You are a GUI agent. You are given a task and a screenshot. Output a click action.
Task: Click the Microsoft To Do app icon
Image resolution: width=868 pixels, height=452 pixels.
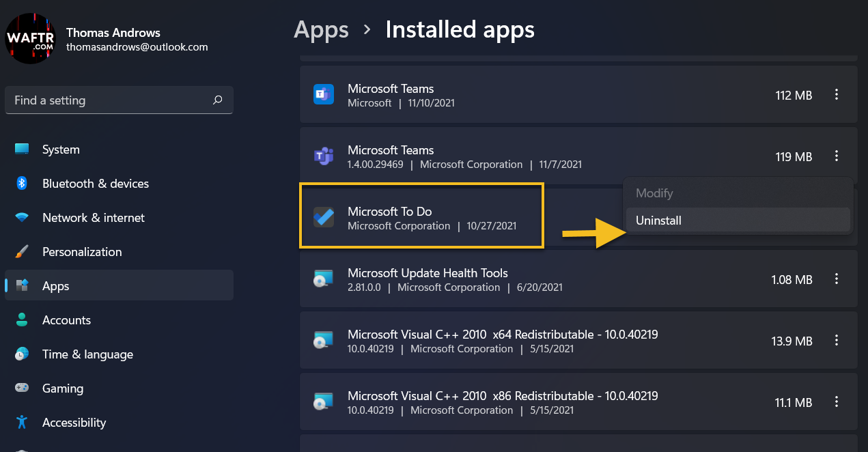pos(324,217)
